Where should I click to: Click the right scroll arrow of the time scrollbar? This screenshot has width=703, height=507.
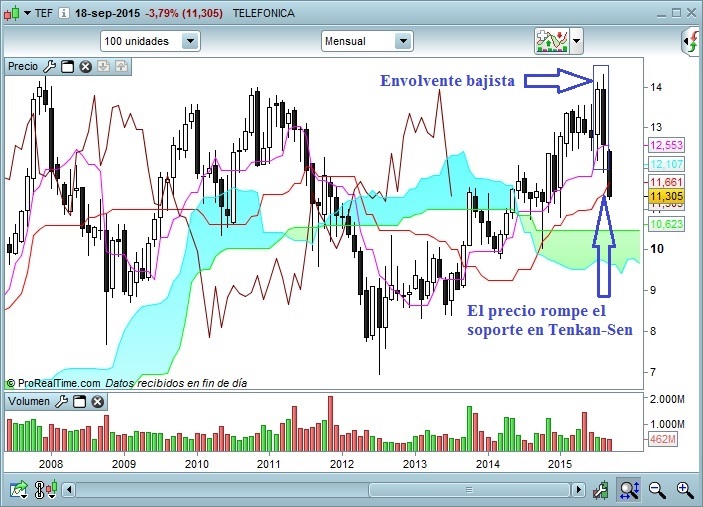578,489
